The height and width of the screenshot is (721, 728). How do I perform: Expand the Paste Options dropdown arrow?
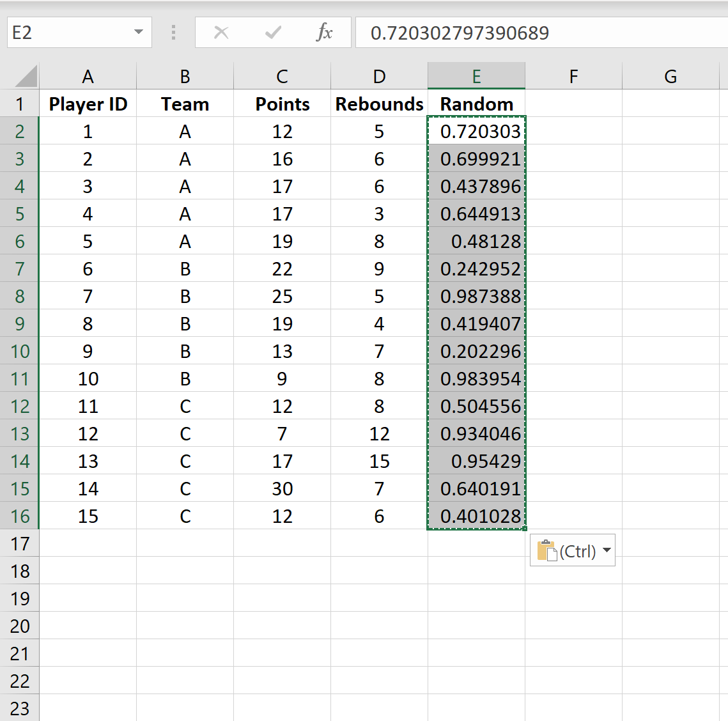point(607,550)
